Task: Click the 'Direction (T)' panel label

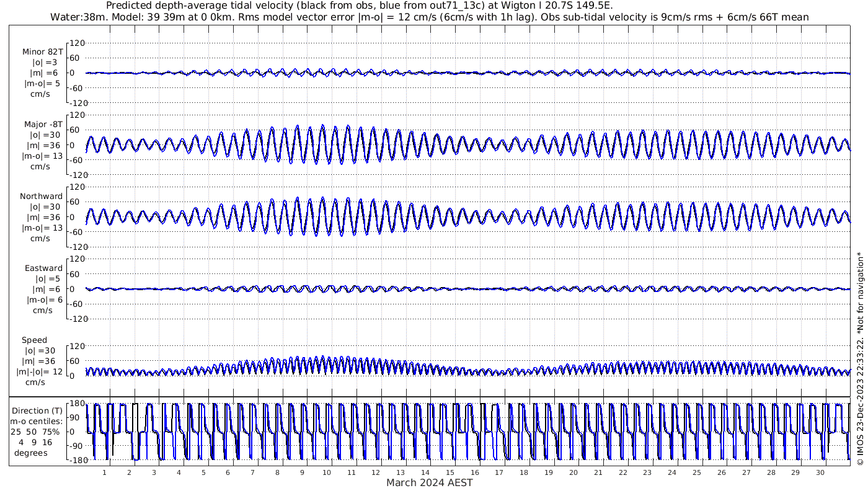Action: click(38, 411)
